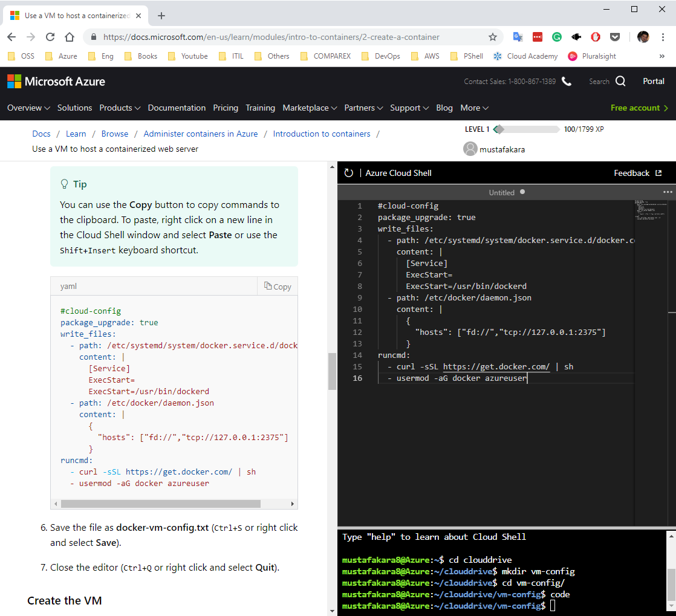Click the Azure search magnifier icon
Viewport: 676px width, 616px height.
(620, 81)
